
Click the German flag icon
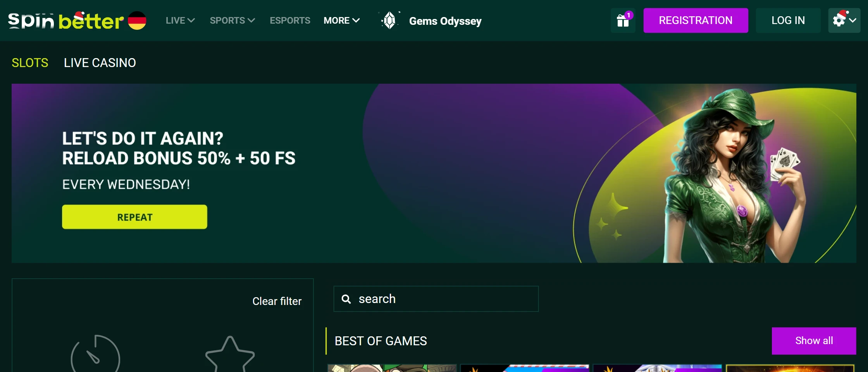[137, 21]
